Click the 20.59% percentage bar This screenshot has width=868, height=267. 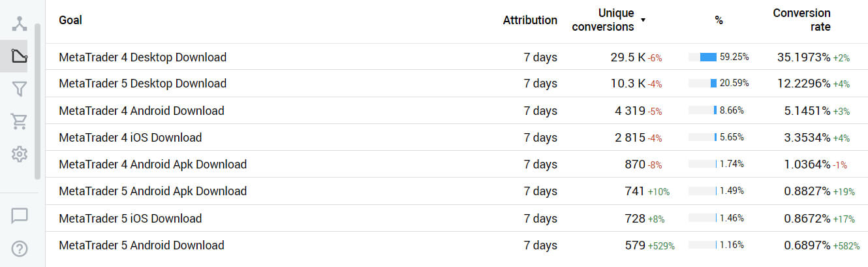[x=703, y=84]
